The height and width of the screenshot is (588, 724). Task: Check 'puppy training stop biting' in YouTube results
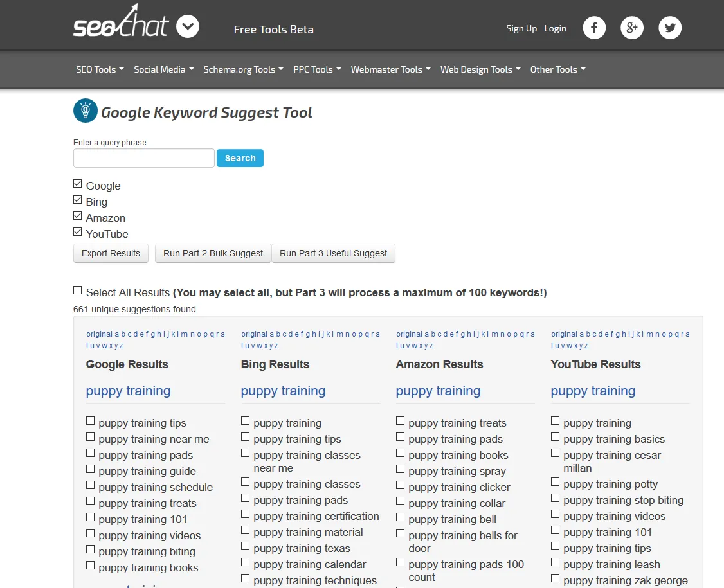555,498
